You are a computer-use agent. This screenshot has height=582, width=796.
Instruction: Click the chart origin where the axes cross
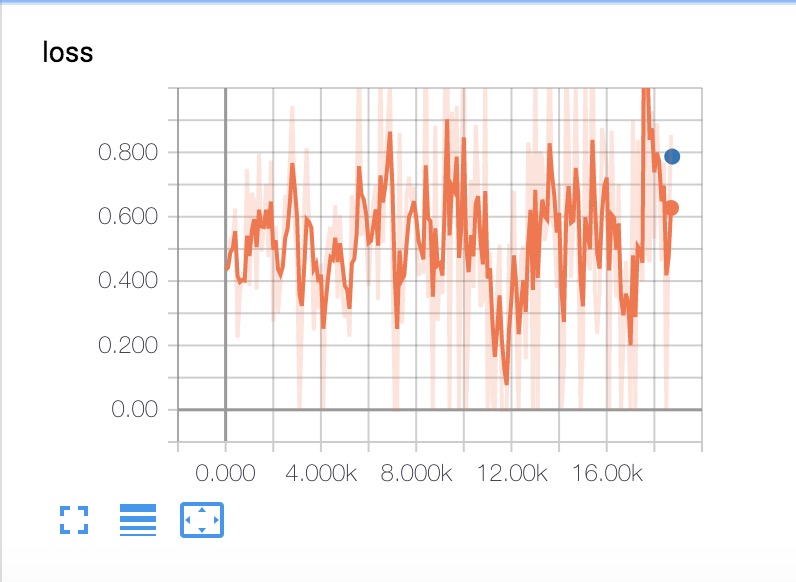(x=225, y=409)
